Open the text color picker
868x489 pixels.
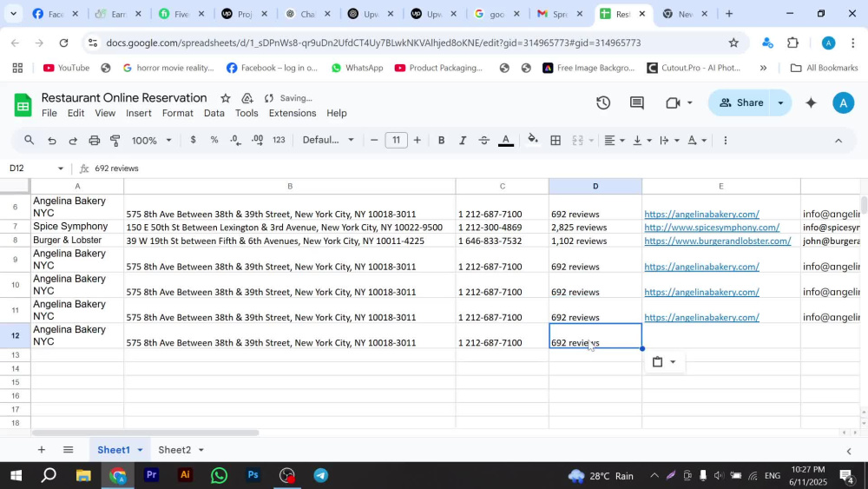tap(505, 141)
